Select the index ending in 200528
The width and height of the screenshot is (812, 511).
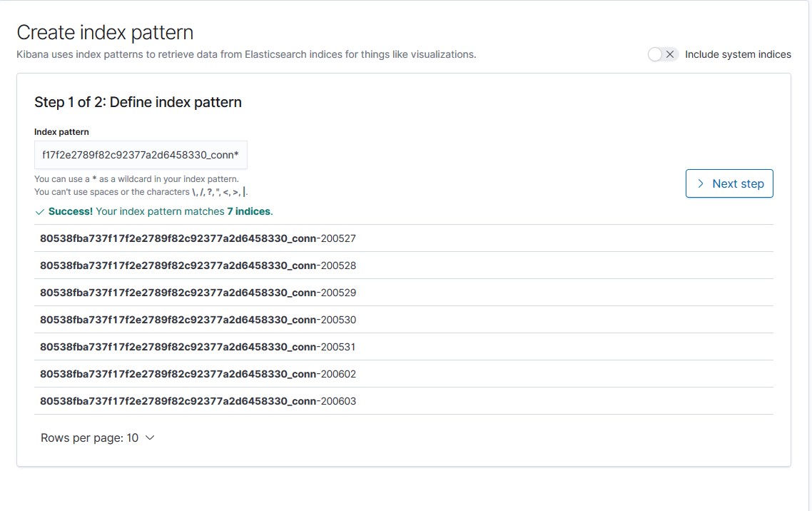198,265
